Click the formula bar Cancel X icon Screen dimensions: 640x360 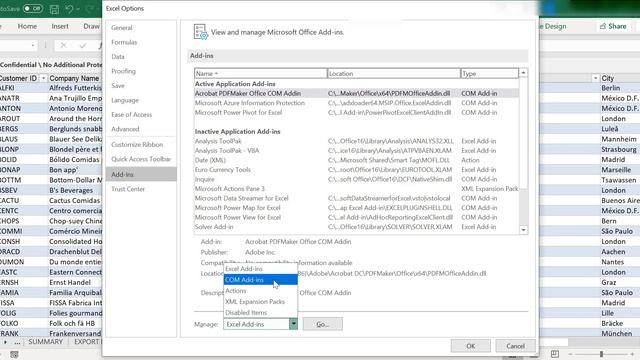(x=63, y=45)
